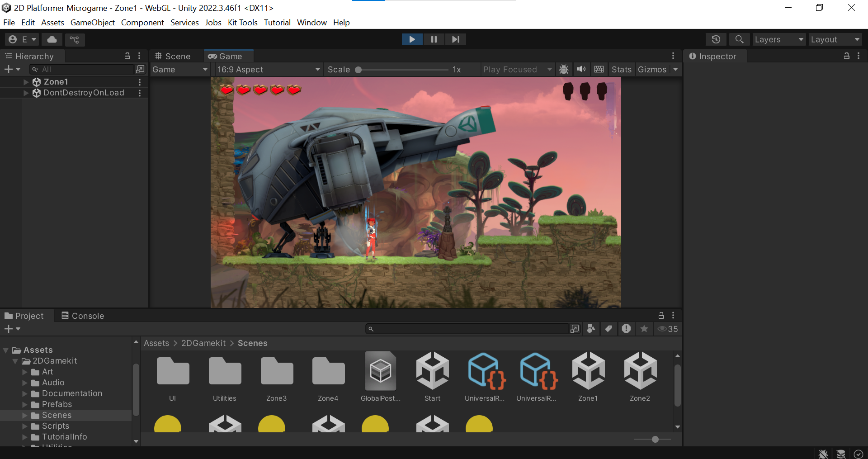Open the Account dropdown in the toolbar

23,39
